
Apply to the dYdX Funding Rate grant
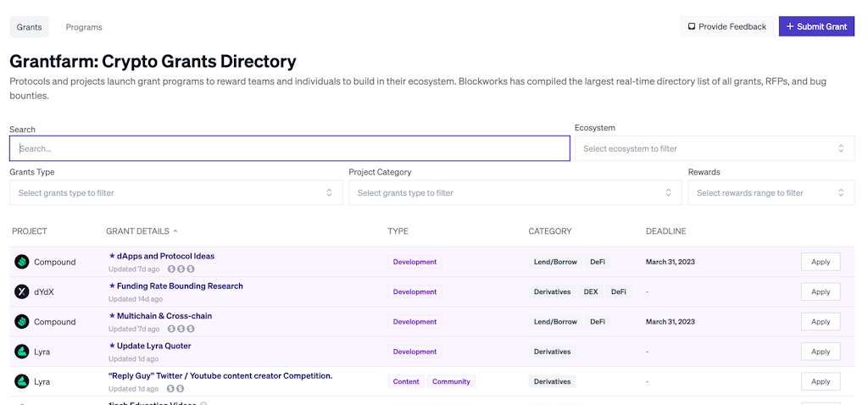[x=820, y=291]
